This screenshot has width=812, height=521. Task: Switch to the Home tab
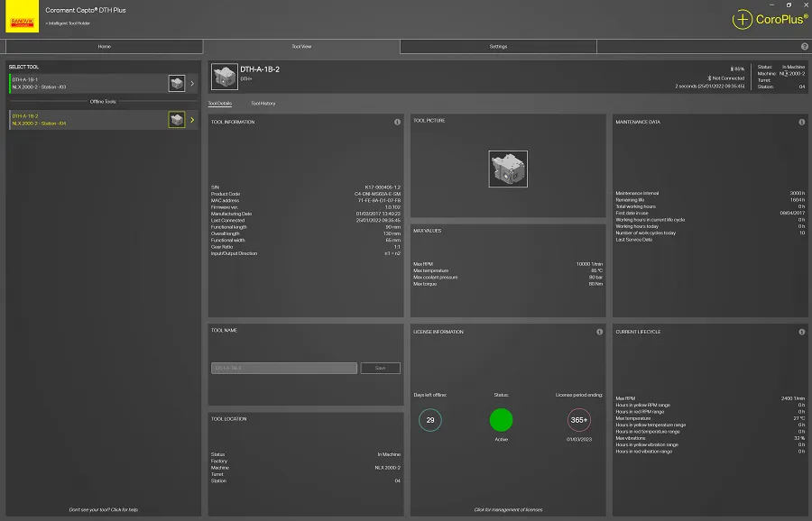(x=104, y=46)
